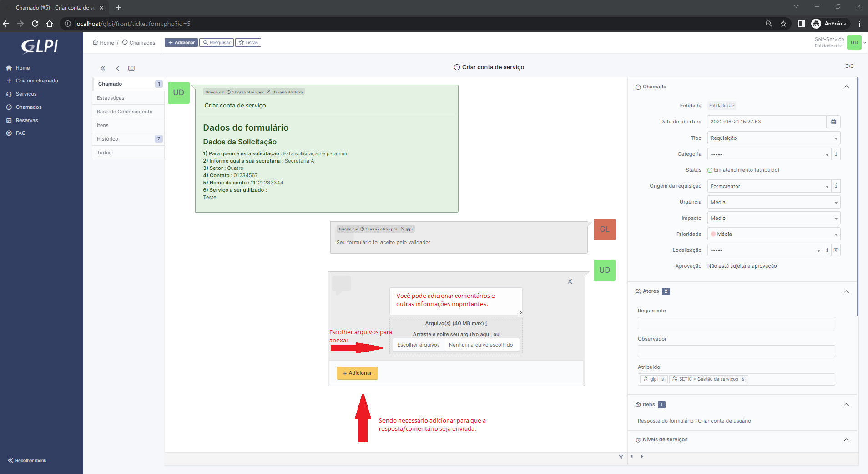868x474 pixels.
Task: Open the Tipo dropdown
Action: click(x=773, y=138)
